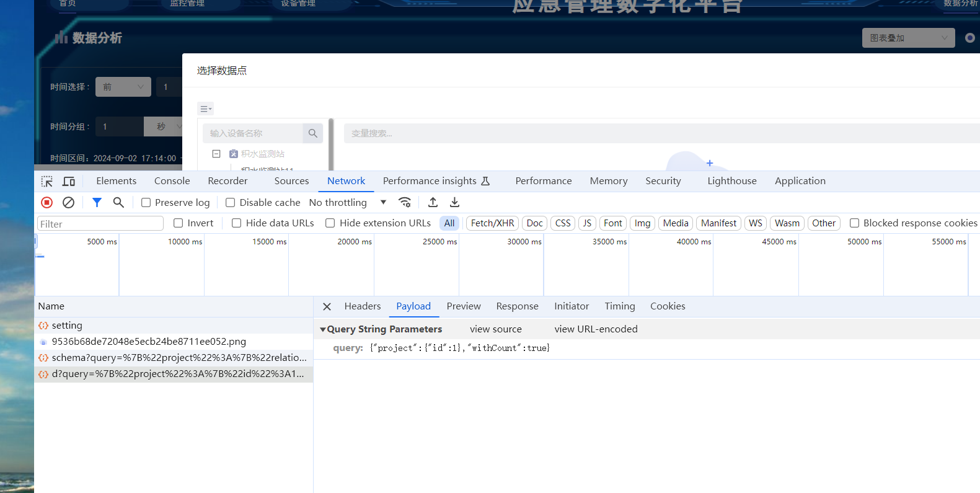980x493 pixels.
Task: Switch to the Headers tab
Action: (363, 306)
